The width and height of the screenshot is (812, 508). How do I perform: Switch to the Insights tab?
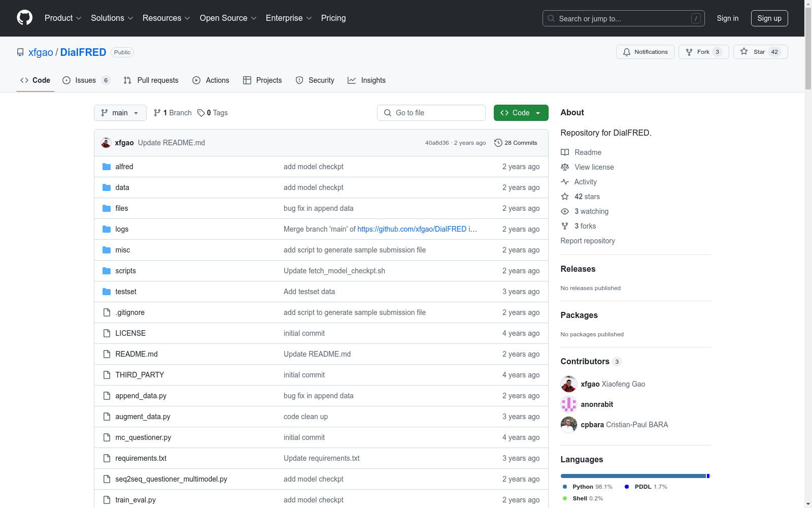point(366,80)
